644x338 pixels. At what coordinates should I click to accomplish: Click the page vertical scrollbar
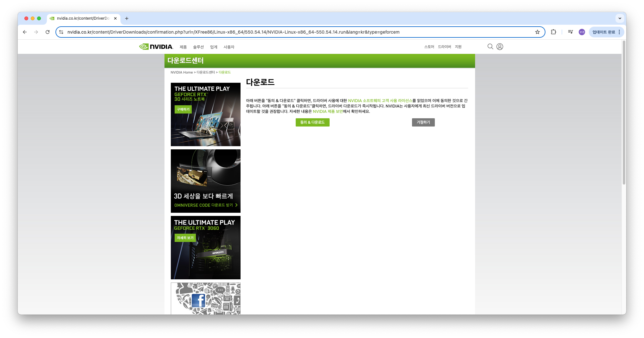pos(624,113)
